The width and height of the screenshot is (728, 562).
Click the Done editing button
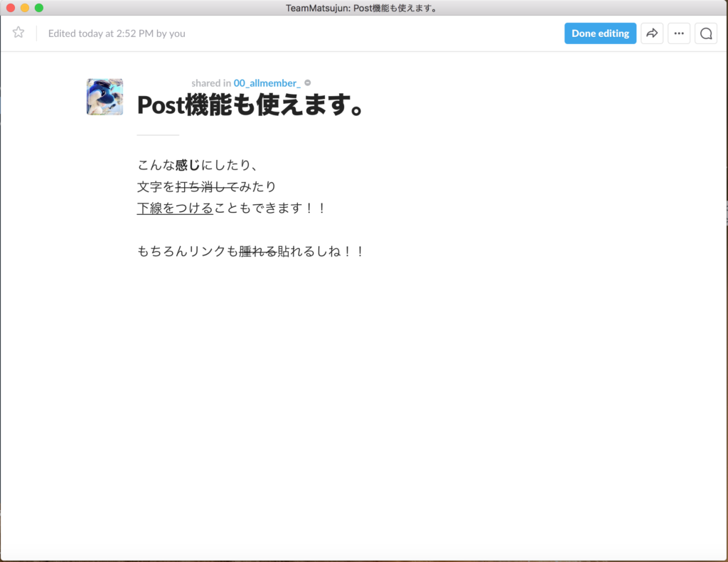click(600, 33)
